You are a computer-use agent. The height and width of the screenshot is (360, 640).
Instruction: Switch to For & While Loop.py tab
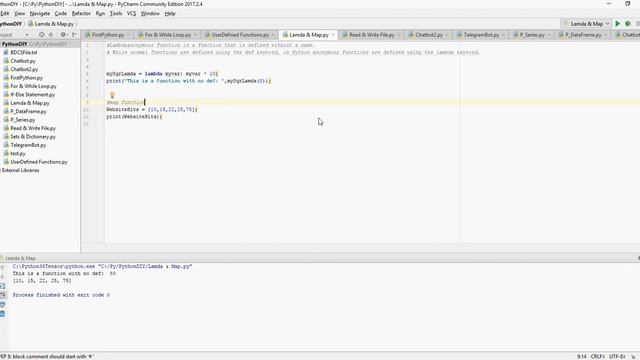coord(167,35)
